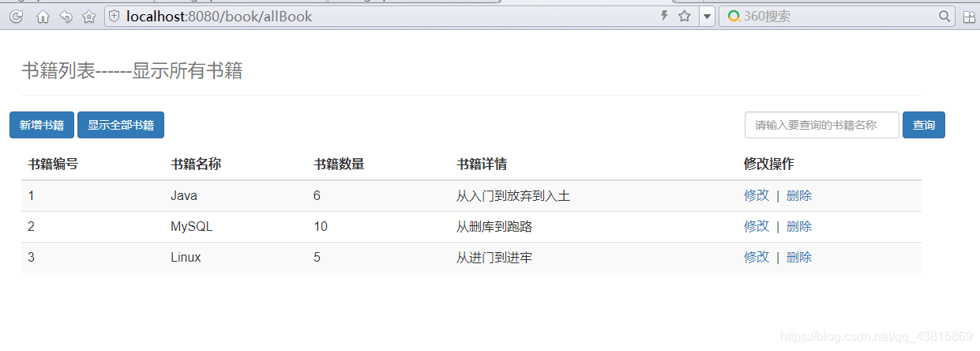
Task: Select the Linux book name cell
Action: pos(186,257)
